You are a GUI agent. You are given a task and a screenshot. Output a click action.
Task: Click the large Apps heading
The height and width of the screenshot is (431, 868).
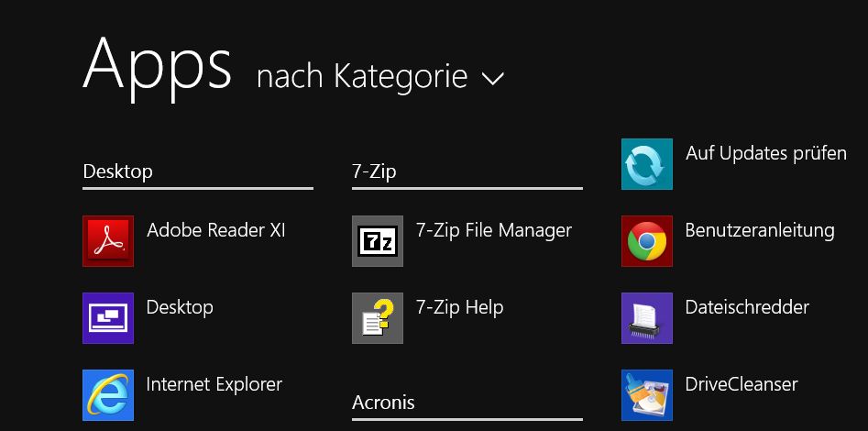[x=158, y=70]
